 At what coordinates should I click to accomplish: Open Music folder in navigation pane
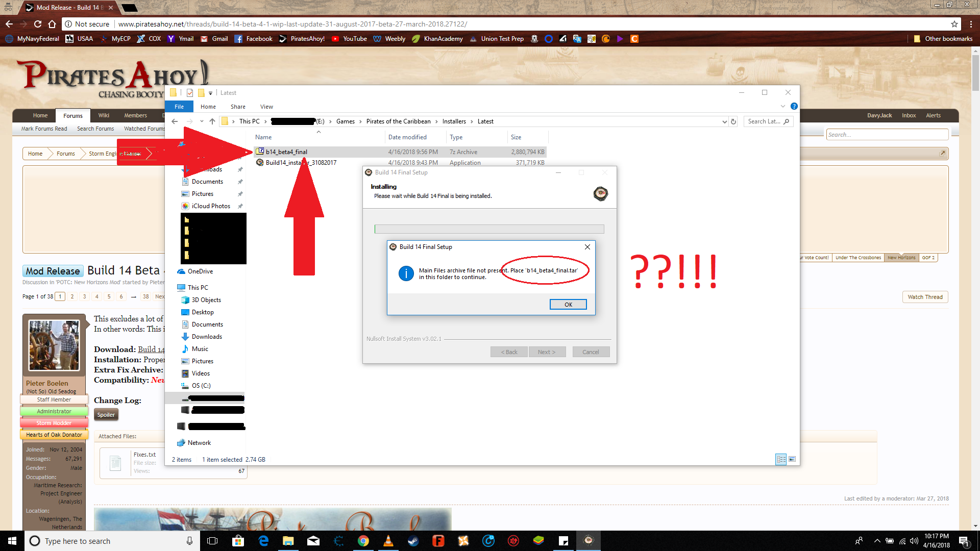click(200, 349)
